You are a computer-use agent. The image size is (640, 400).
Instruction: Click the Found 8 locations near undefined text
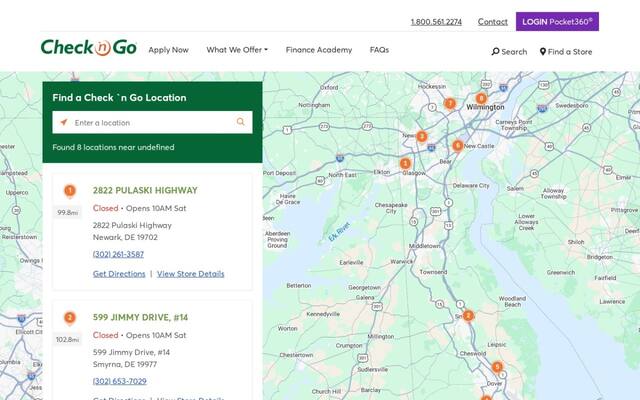point(113,147)
